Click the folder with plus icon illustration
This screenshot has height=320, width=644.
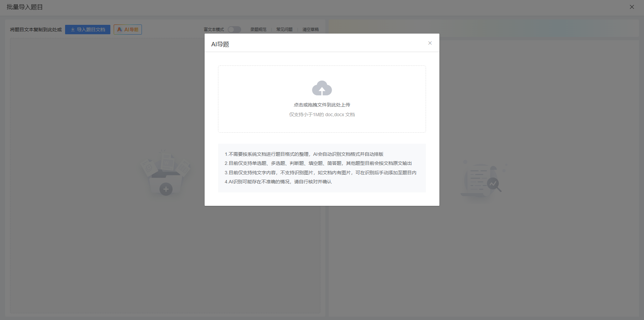point(166,175)
